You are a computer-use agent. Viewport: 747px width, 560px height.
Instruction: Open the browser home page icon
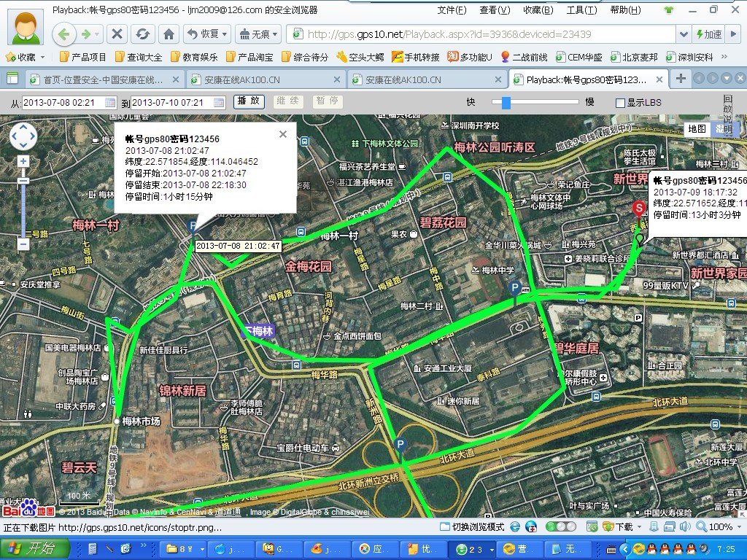coord(169,34)
